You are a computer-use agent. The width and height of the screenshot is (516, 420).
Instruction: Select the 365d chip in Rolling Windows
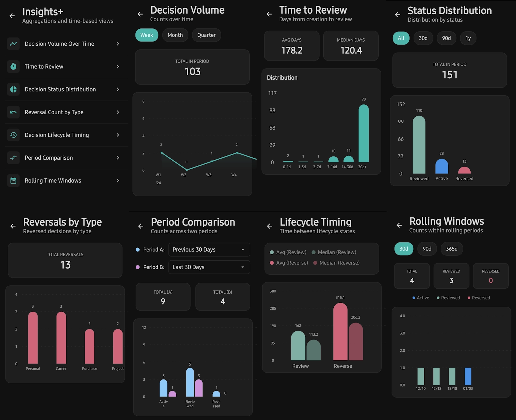tap(452, 249)
